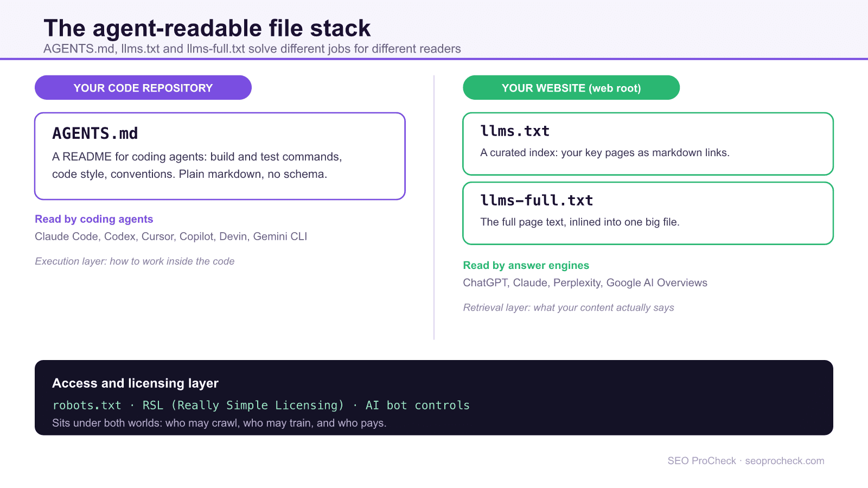
Task: Click the llms.txt card heading
Action: [x=515, y=131]
